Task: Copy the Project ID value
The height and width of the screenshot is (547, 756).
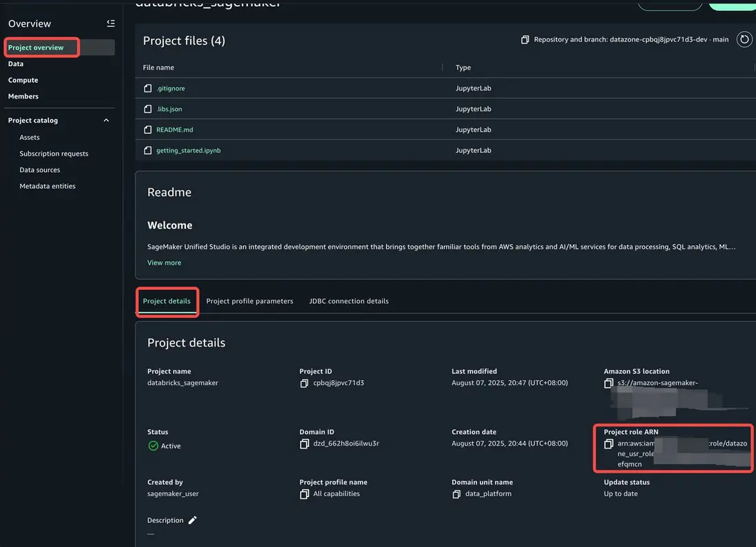Action: click(304, 383)
